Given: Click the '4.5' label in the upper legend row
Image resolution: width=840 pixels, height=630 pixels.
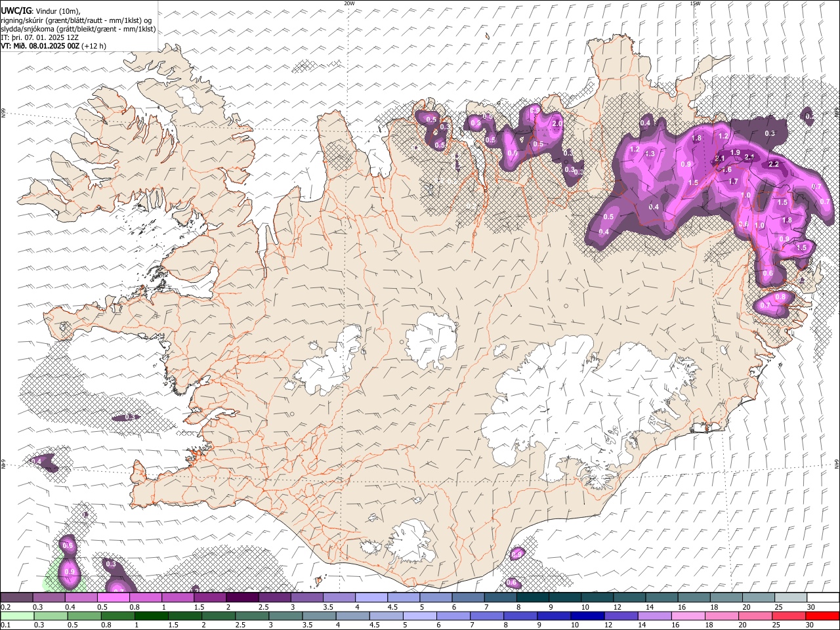Looking at the screenshot, I should tap(392, 607).
